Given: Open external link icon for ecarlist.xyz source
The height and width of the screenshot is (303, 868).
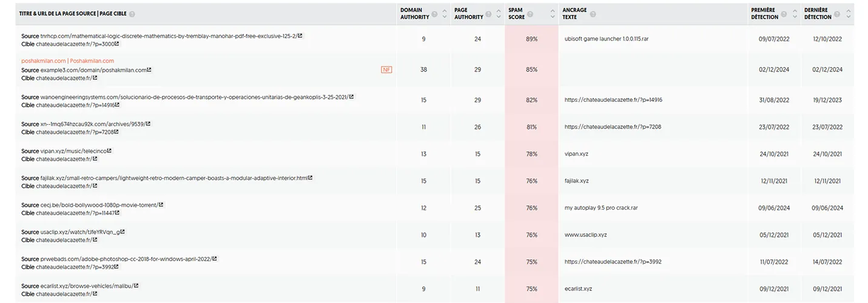Looking at the screenshot, I should [136, 285].
